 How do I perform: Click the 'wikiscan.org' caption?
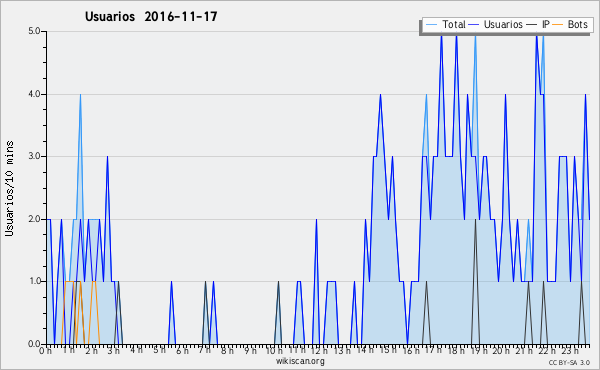(300, 361)
